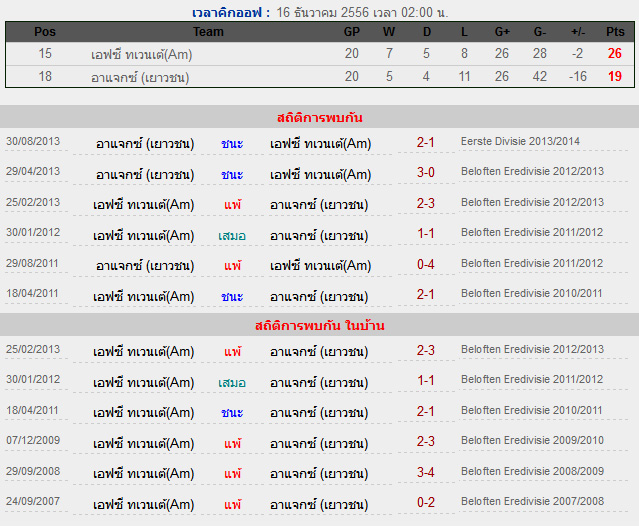Select goal difference '-16'
Image resolution: width=639 pixels, height=526 pixels.
coord(578,76)
